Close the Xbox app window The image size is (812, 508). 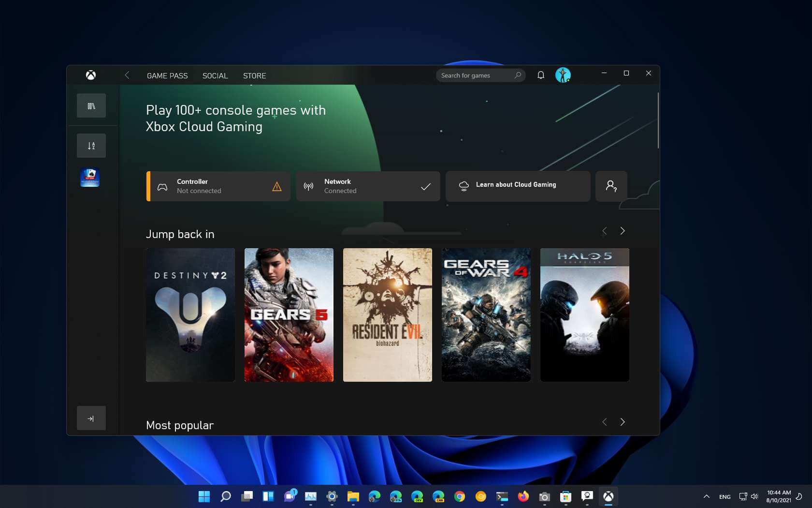click(x=649, y=73)
